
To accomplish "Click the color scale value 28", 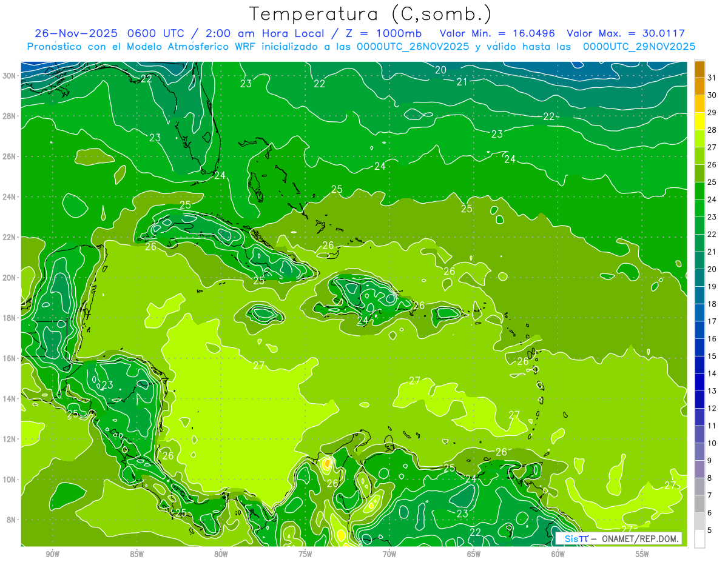I will [712, 130].
